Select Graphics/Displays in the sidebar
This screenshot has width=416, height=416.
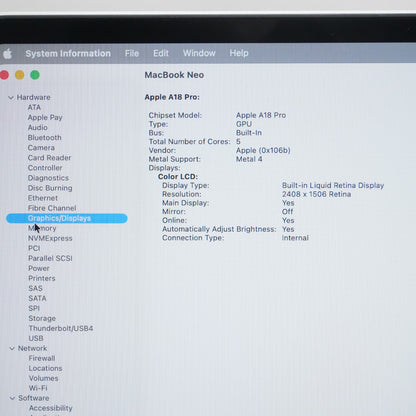coord(67,218)
